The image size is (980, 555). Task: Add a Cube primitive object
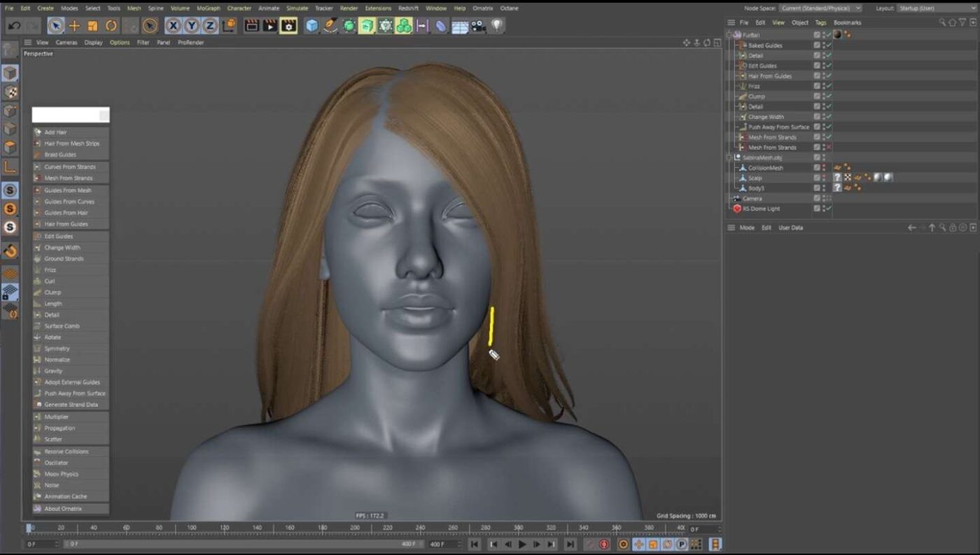[312, 26]
